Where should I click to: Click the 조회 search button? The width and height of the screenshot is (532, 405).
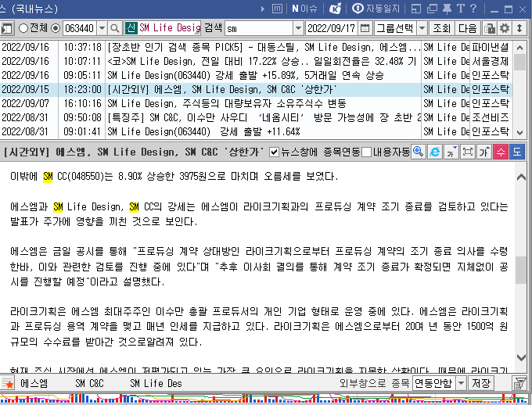441,28
